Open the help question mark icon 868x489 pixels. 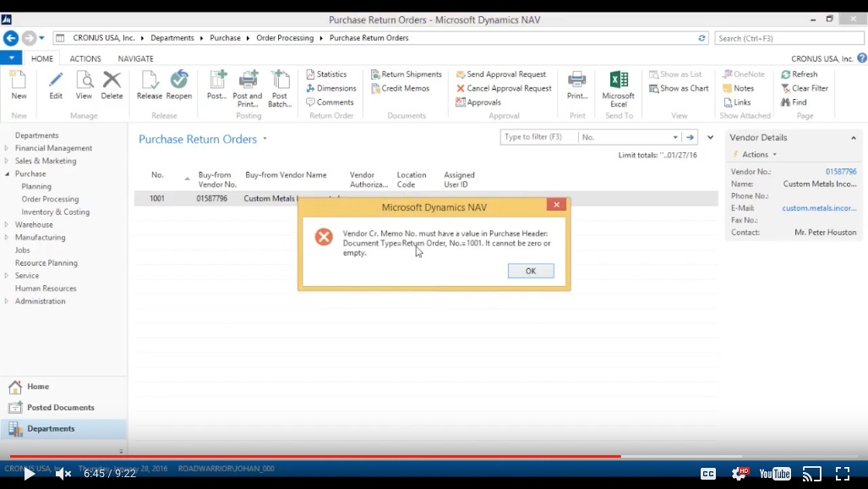[862, 58]
